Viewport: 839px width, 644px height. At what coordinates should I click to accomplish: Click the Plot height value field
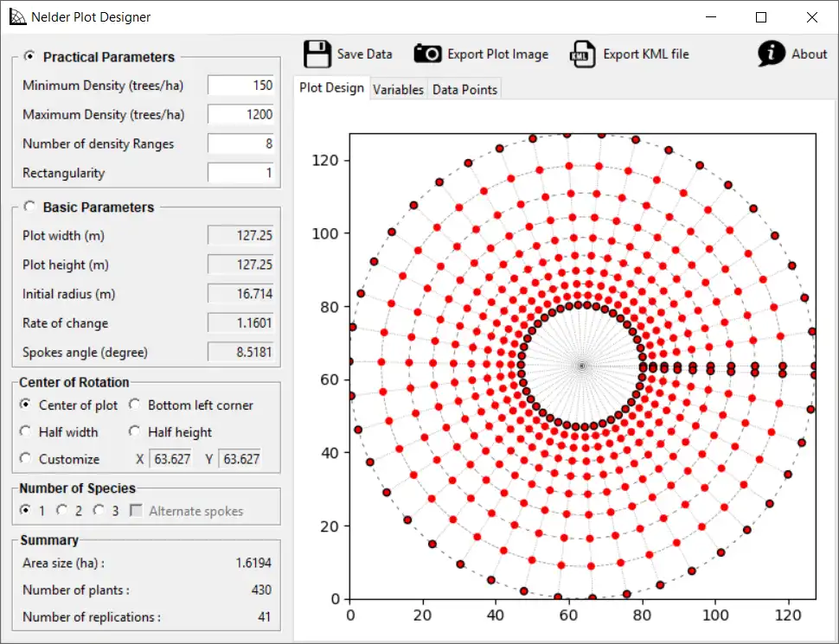(240, 265)
